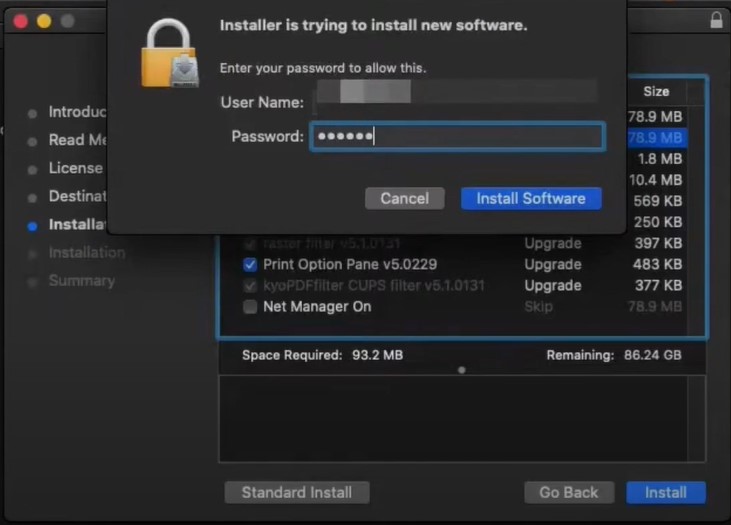
Task: Focus the Password input field
Action: click(458, 137)
